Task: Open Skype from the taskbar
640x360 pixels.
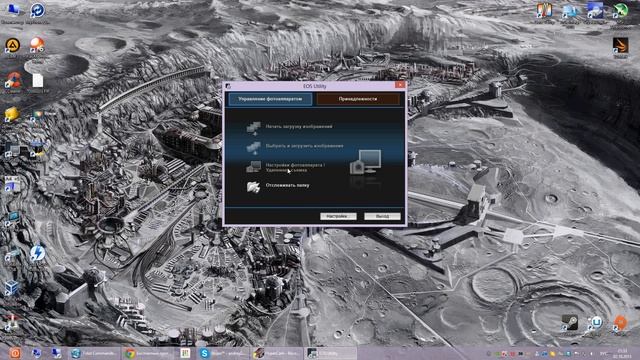Action: point(223,353)
